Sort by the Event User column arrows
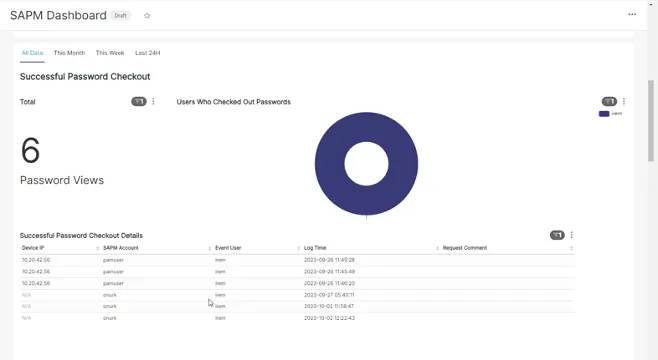Screen dimensions: 658x360 298,248
